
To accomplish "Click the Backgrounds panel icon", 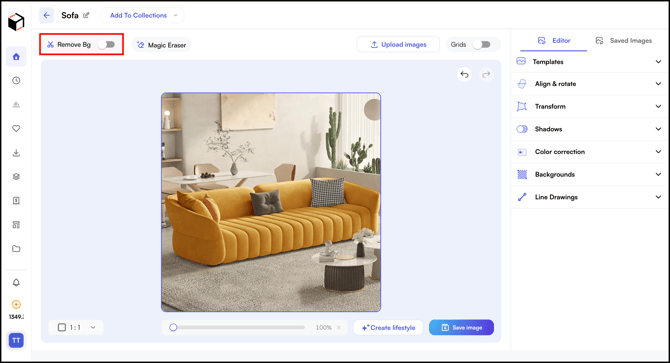I will tap(522, 174).
